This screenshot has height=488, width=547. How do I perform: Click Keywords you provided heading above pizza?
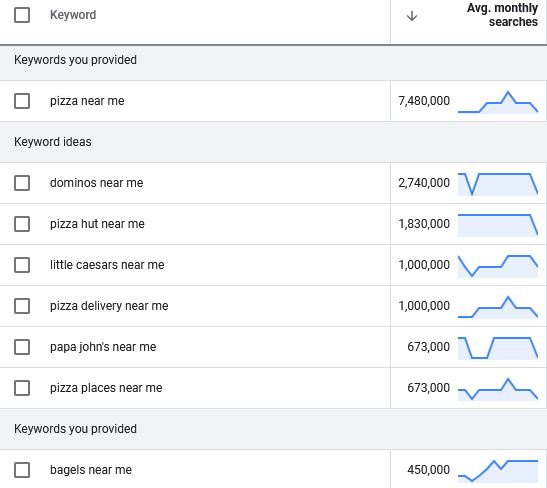75,60
